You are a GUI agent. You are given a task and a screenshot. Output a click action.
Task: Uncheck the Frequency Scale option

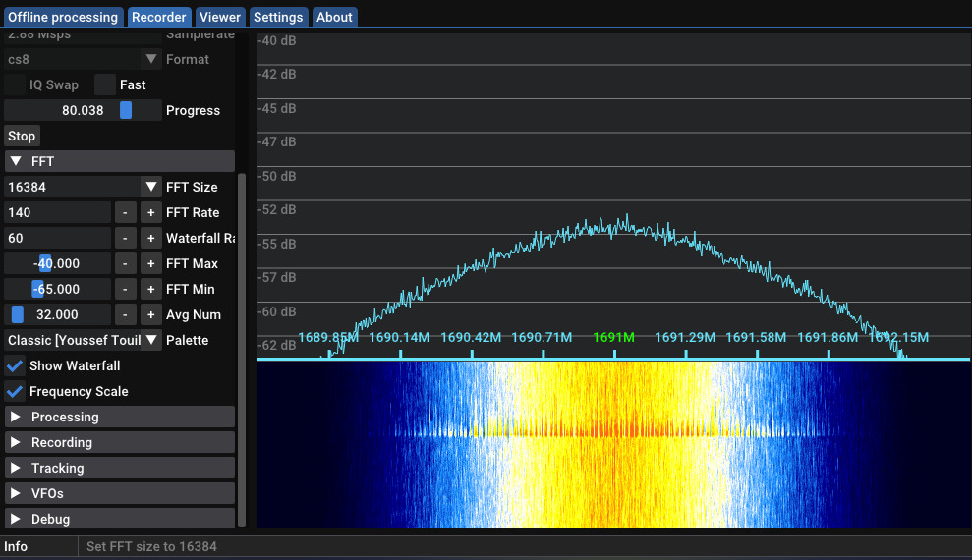click(x=16, y=391)
